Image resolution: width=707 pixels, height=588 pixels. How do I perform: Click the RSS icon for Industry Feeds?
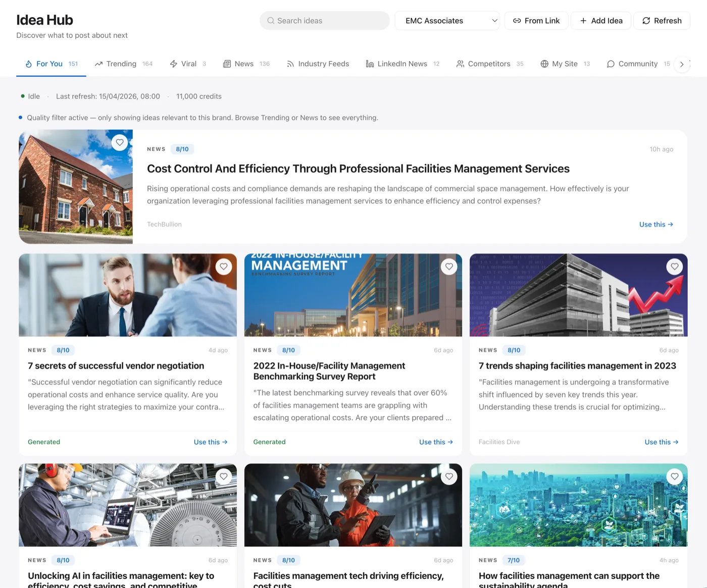(290, 64)
